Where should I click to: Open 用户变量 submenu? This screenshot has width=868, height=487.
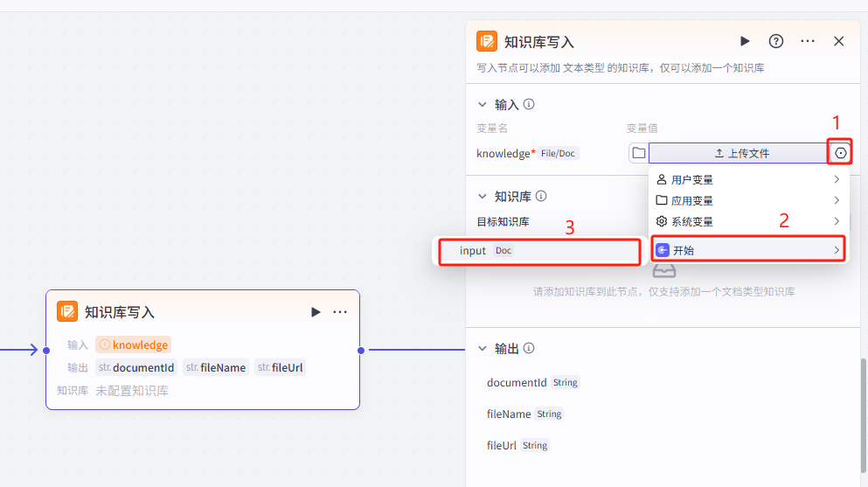pyautogui.click(x=748, y=179)
